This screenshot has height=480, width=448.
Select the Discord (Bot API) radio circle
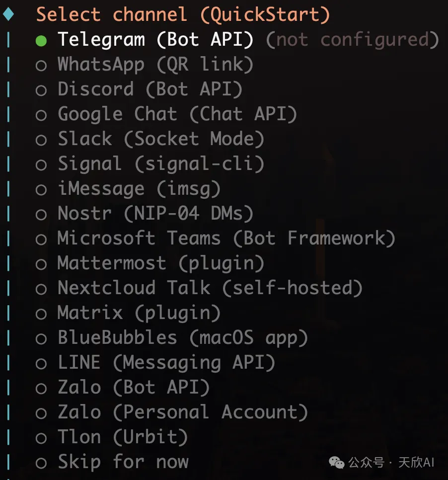tap(41, 90)
